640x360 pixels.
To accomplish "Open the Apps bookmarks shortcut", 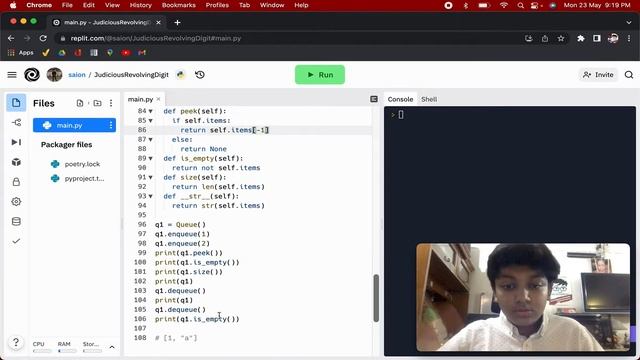I will 20,53.
